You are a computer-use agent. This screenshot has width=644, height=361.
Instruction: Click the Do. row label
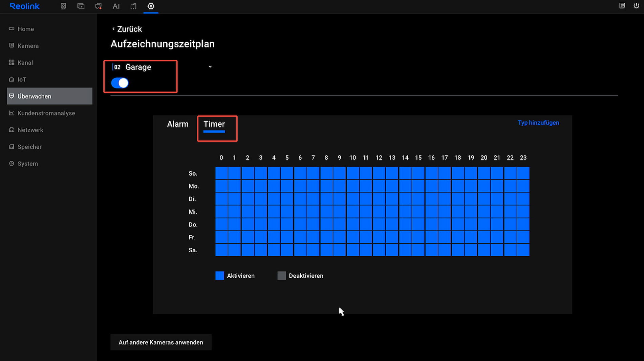pos(193,225)
